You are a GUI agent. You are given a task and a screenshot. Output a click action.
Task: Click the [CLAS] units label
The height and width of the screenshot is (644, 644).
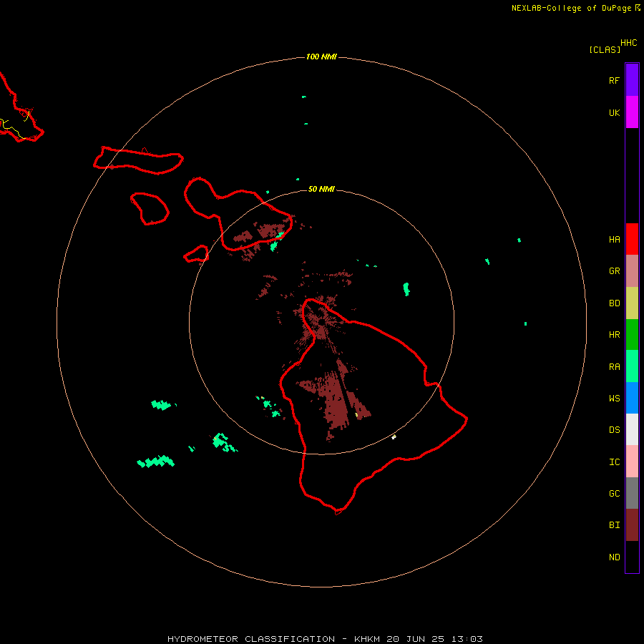[x=605, y=49]
